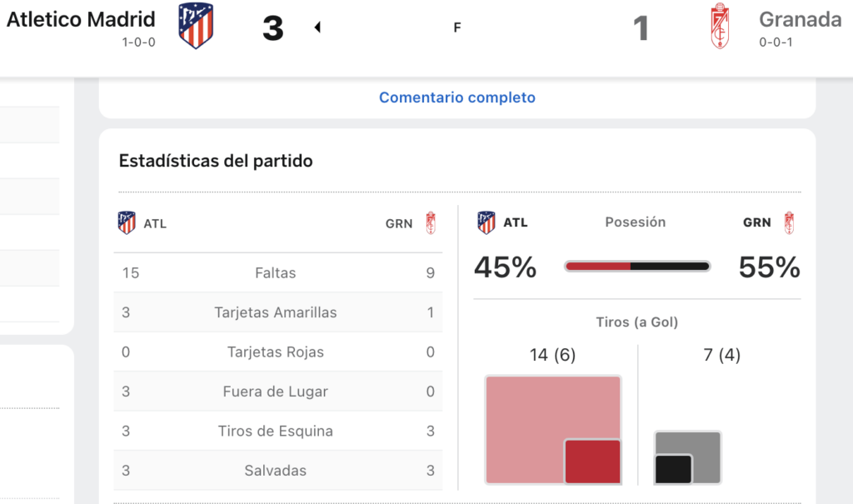This screenshot has height=504, width=853.
Task: Click the ATL logo in stats table
Action: 127,223
